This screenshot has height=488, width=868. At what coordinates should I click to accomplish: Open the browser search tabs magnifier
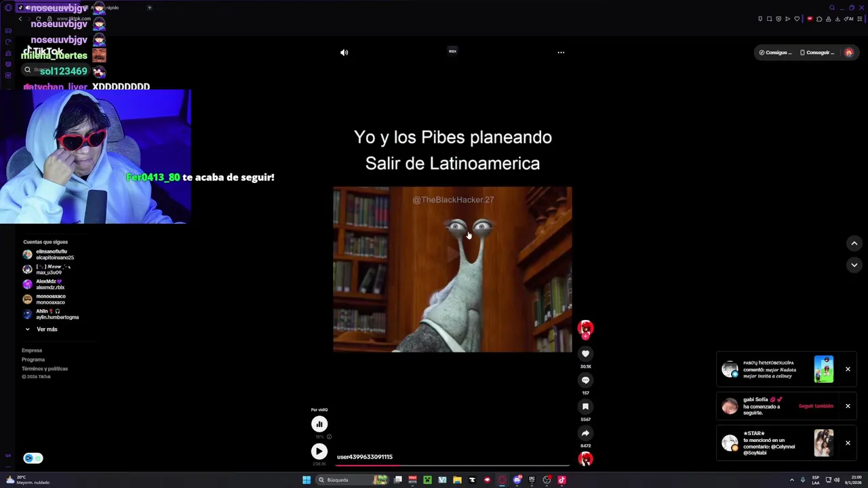click(x=832, y=7)
